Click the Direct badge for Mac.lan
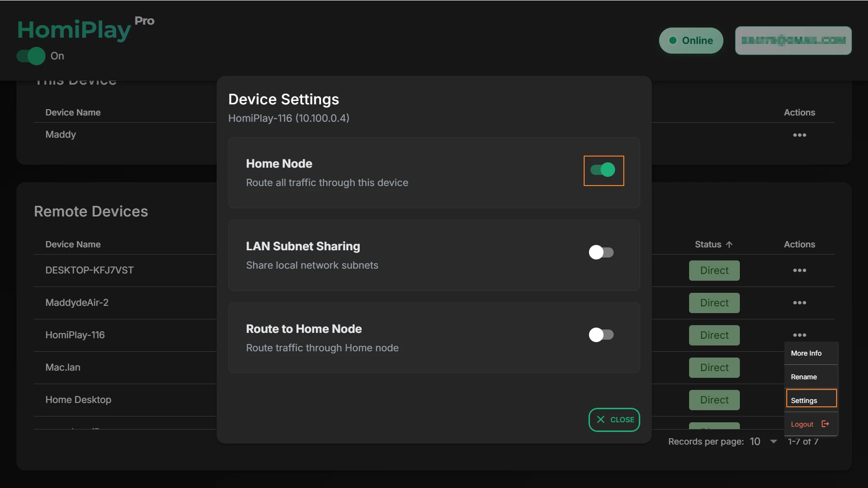 (x=714, y=368)
